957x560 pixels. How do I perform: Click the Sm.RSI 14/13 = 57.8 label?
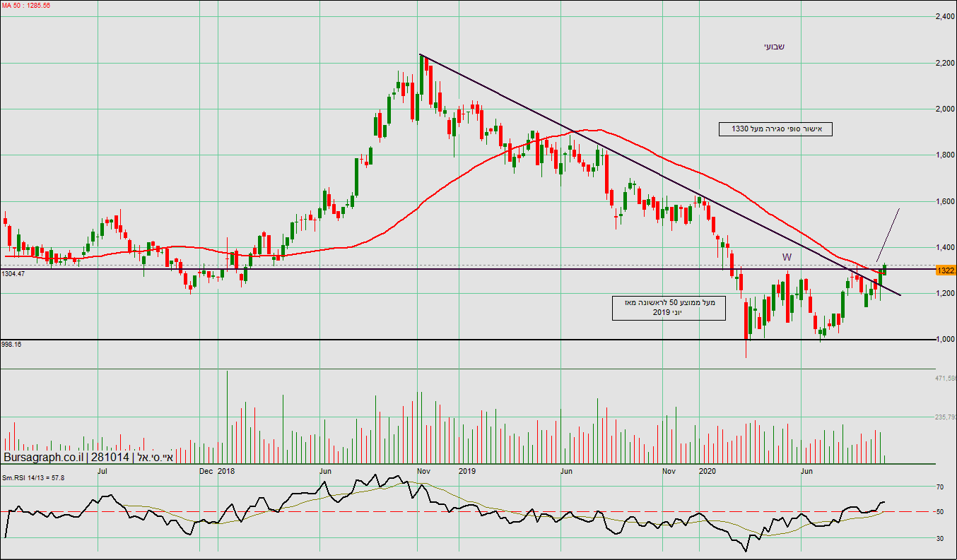point(33,478)
